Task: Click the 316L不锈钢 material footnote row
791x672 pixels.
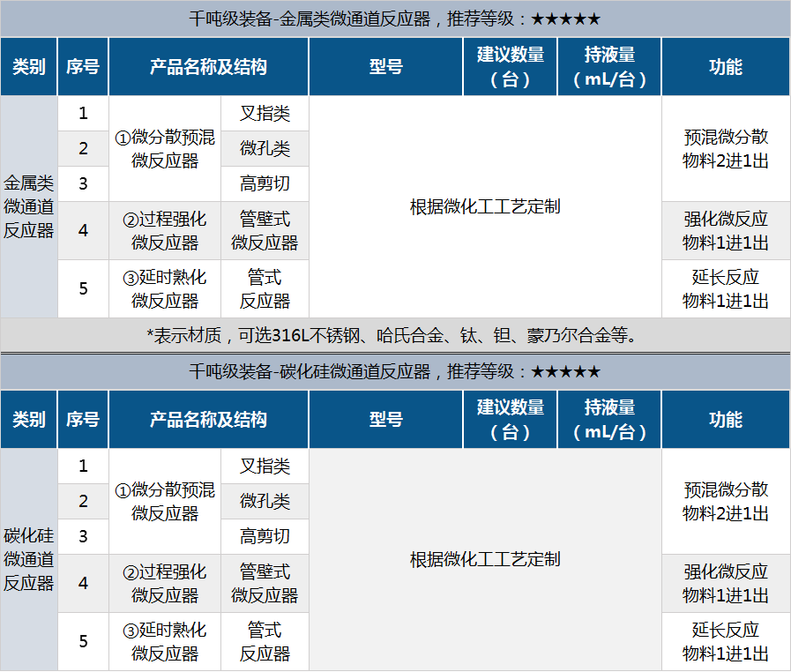Action: click(x=395, y=335)
